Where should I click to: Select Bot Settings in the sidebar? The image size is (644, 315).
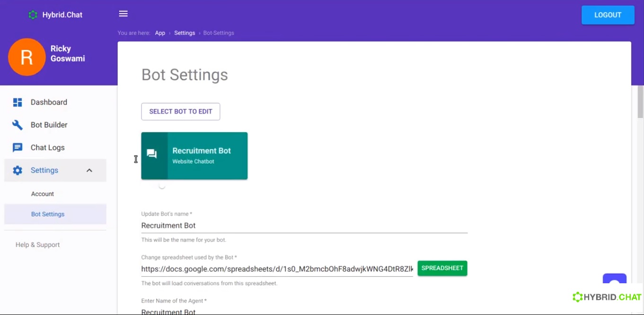tap(47, 214)
